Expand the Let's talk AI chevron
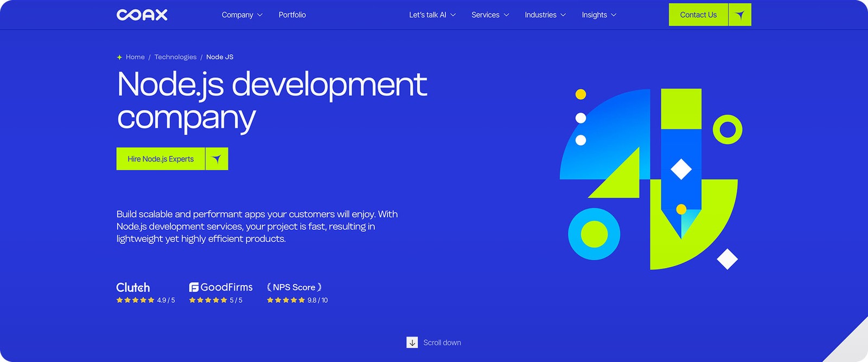 pyautogui.click(x=453, y=15)
